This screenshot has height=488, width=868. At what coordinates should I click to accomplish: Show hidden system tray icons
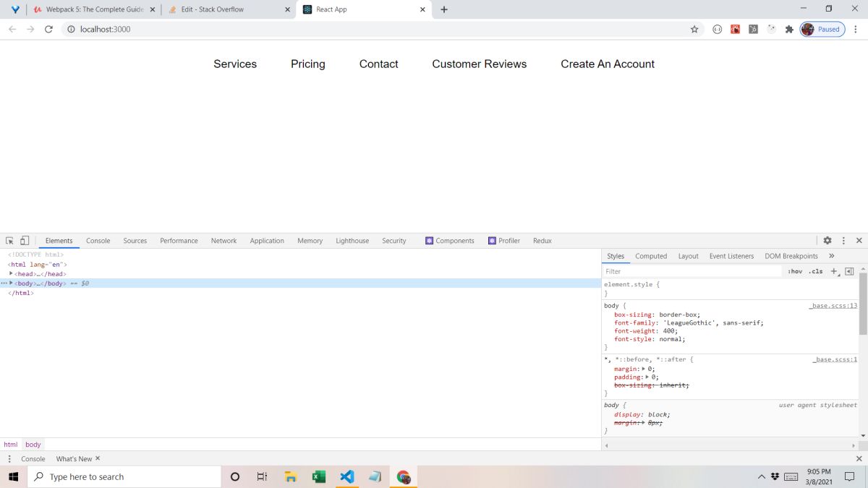pos(762,476)
